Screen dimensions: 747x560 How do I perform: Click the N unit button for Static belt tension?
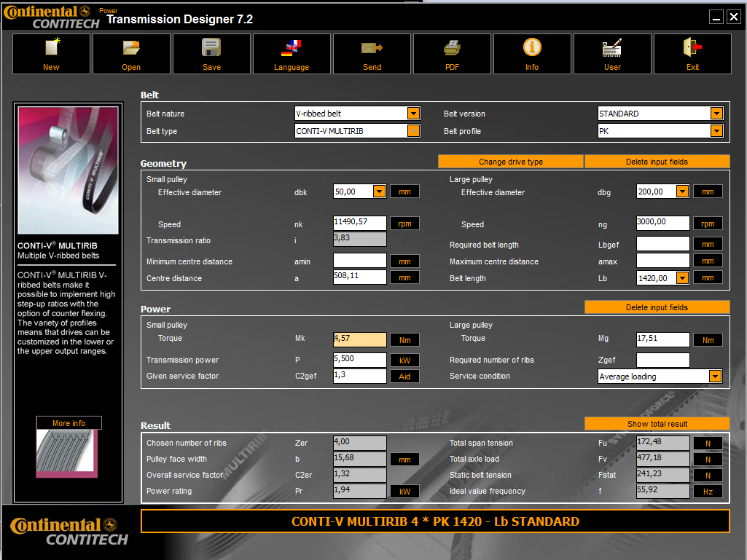708,476
